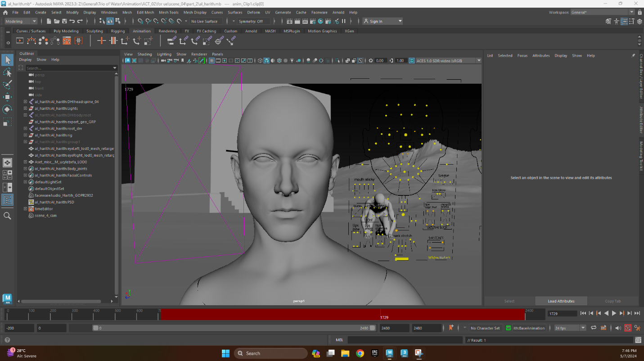This screenshot has width=644, height=361.
Task: Click the Outliner search field
Action: pos(68,68)
